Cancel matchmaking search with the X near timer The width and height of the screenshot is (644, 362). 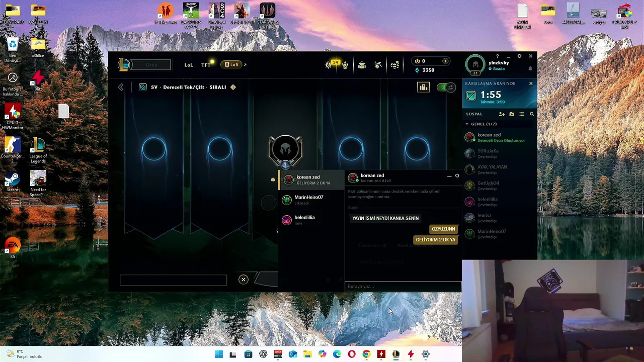coord(531,83)
